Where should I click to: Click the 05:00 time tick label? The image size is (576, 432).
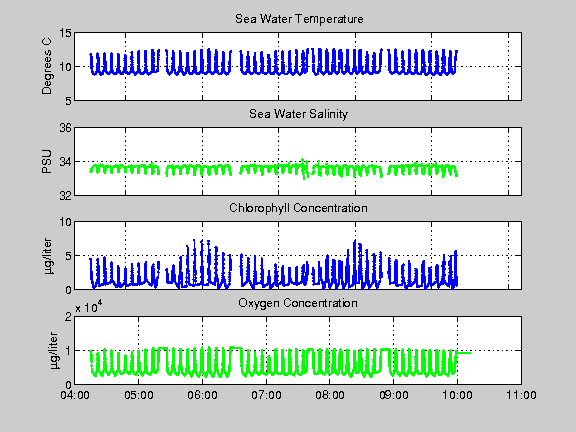click(x=138, y=395)
